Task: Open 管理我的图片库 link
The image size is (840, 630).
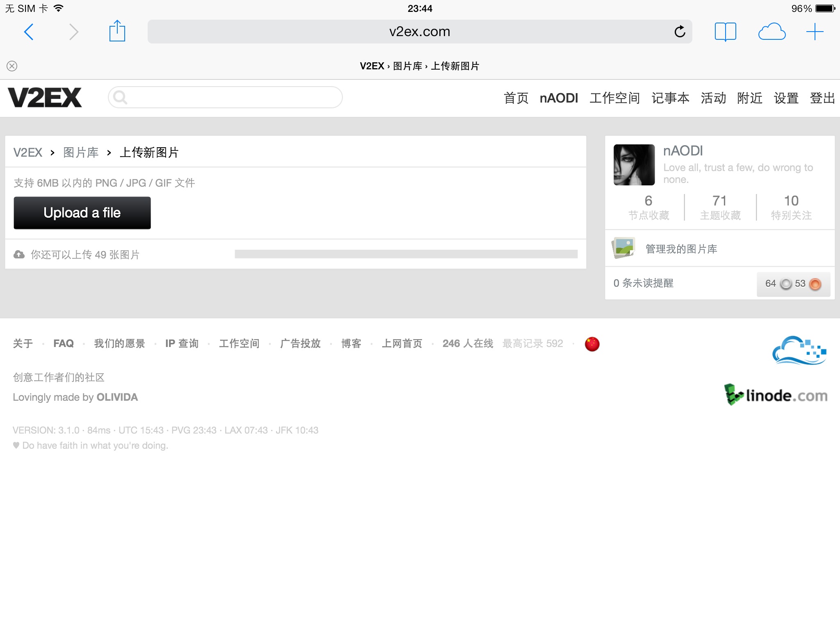Action: coord(681,249)
